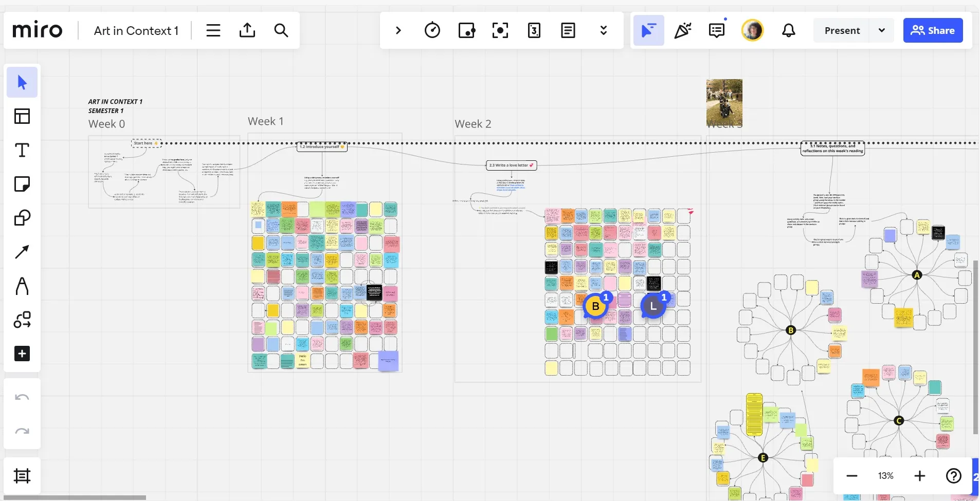The width and height of the screenshot is (980, 501).
Task: Toggle collaborator cursors visibility
Action: [649, 30]
